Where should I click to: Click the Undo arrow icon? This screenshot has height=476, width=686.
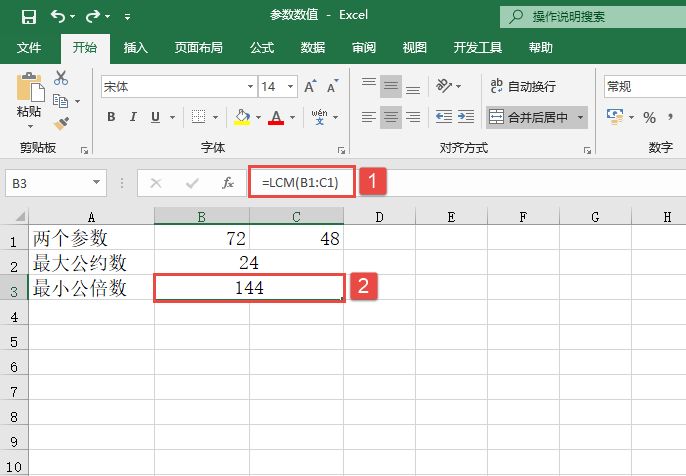pyautogui.click(x=58, y=17)
